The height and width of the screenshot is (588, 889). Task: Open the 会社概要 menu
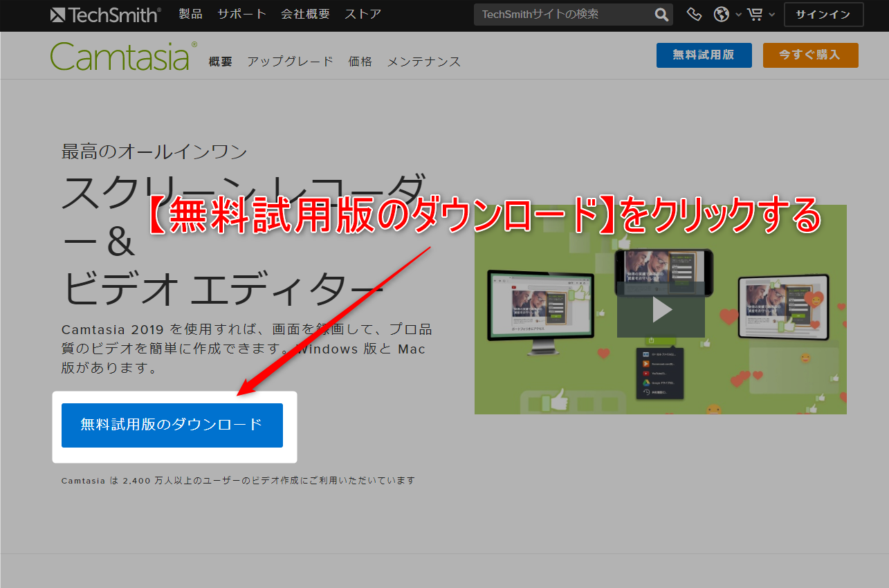(306, 14)
